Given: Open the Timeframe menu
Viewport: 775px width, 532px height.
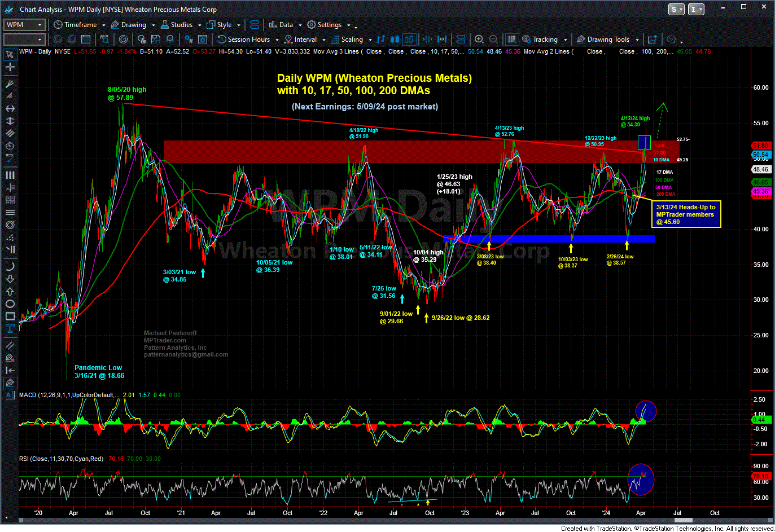Looking at the screenshot, I should tap(75, 25).
